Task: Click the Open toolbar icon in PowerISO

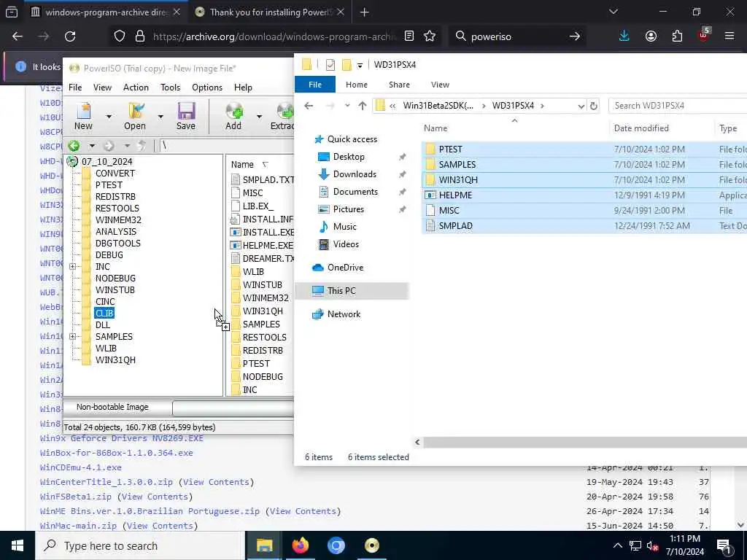Action: tap(135, 116)
